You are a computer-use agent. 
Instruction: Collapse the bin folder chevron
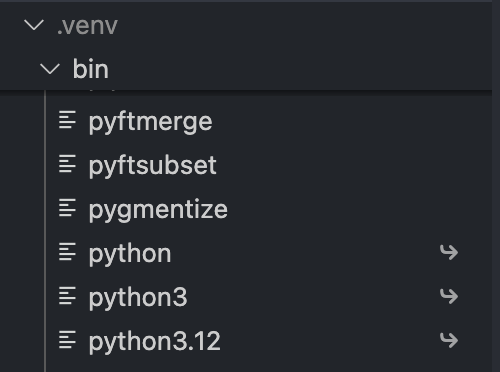click(50, 69)
